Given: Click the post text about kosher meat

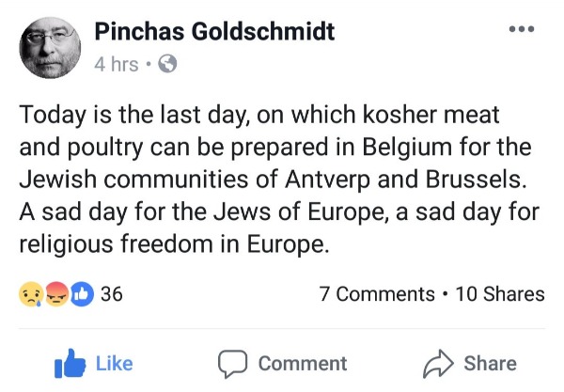Looking at the screenshot, I should pyautogui.click(x=279, y=180).
